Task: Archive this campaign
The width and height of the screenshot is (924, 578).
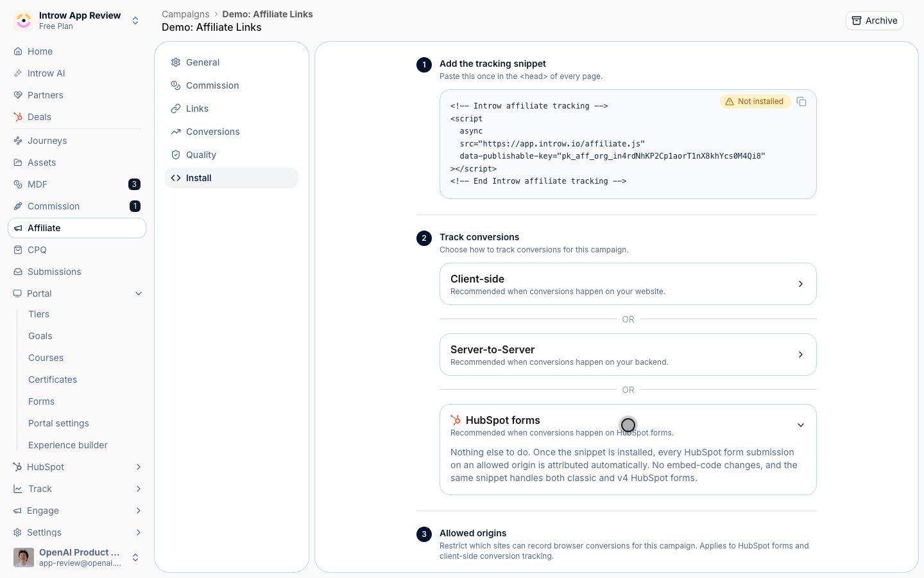Action: click(x=874, y=21)
